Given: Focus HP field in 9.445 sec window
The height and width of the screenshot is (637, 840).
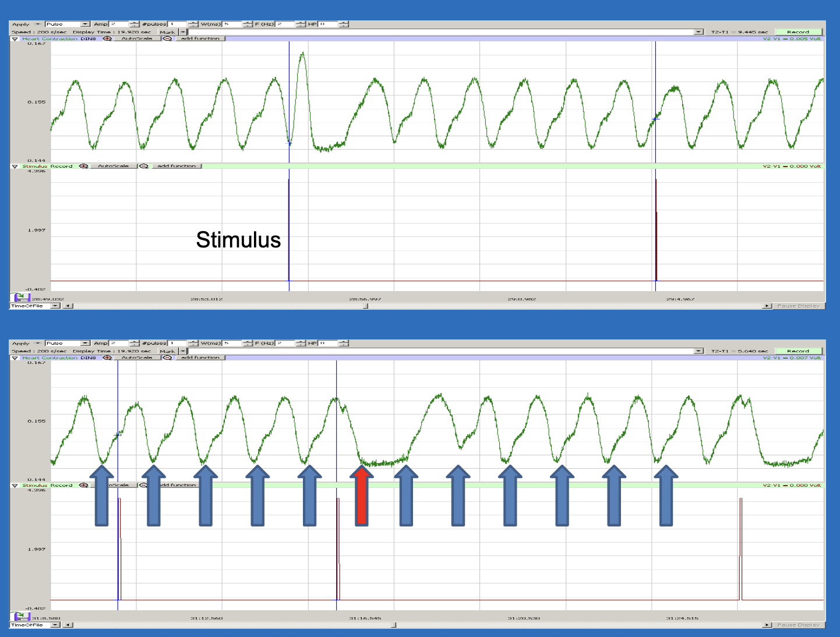Looking at the screenshot, I should (x=328, y=24).
